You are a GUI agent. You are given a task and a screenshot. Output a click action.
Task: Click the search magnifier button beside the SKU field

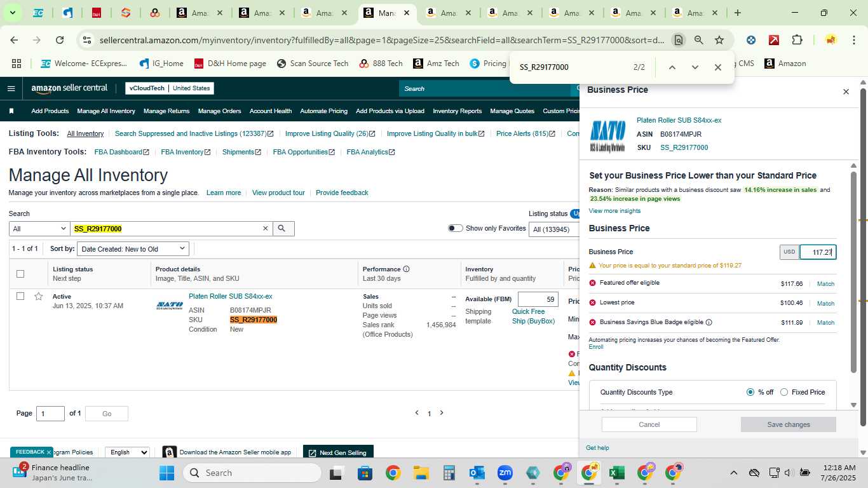click(283, 229)
